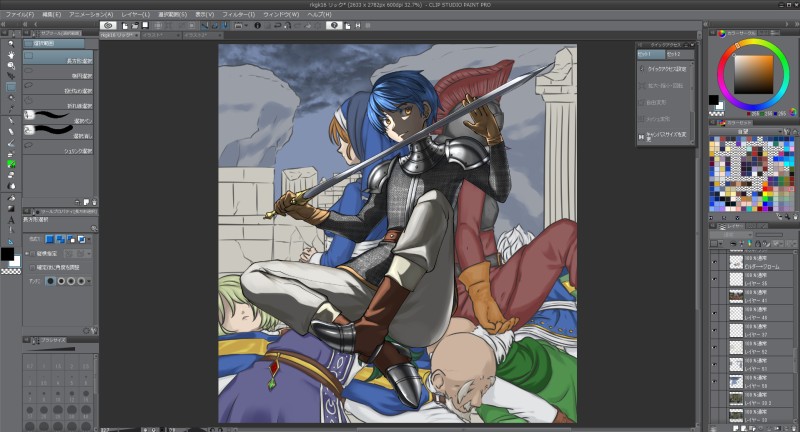The height and width of the screenshot is (432, 800).
Task: Set anti-aliasing to strongest (last circle)
Action: click(81, 281)
